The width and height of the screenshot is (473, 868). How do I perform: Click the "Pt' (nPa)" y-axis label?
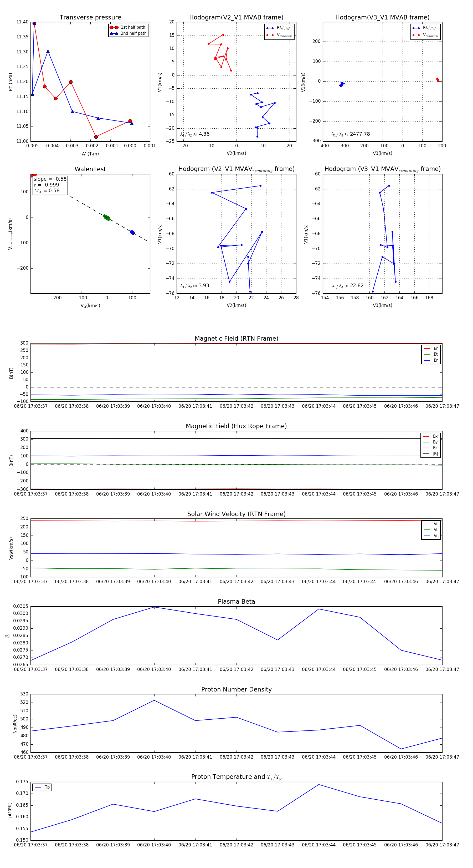[11, 82]
